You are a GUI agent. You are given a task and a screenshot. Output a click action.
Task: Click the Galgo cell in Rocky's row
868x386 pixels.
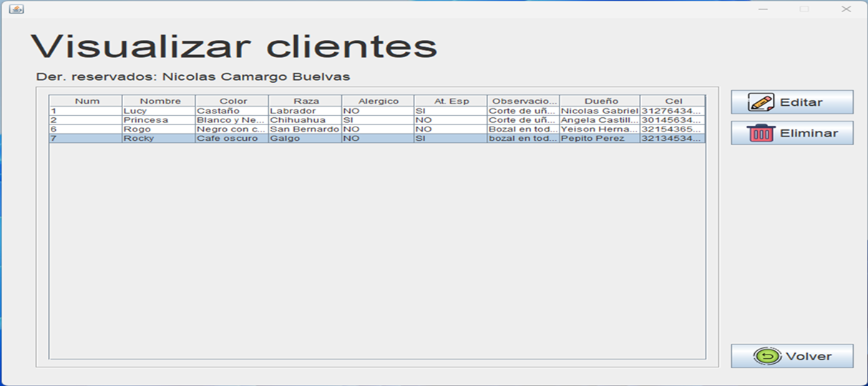point(306,139)
